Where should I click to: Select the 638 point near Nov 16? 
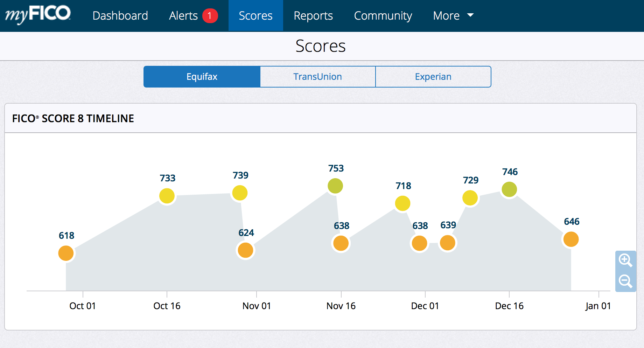341,243
